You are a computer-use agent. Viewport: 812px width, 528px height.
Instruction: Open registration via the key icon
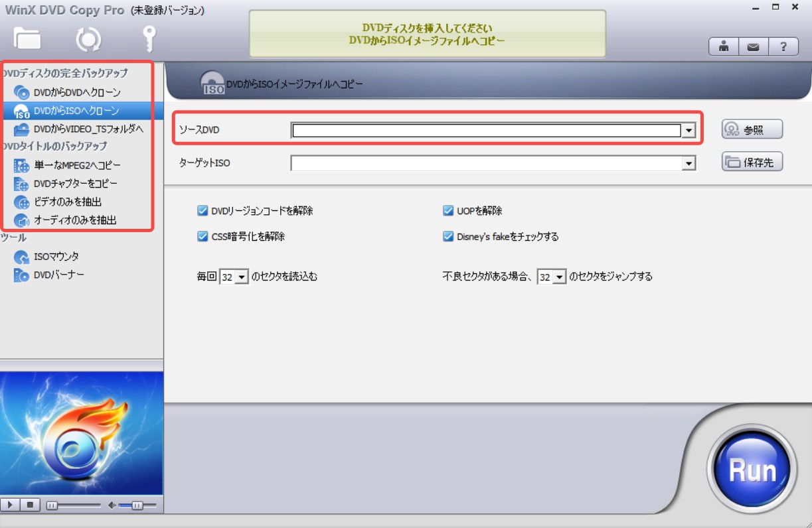click(x=149, y=39)
